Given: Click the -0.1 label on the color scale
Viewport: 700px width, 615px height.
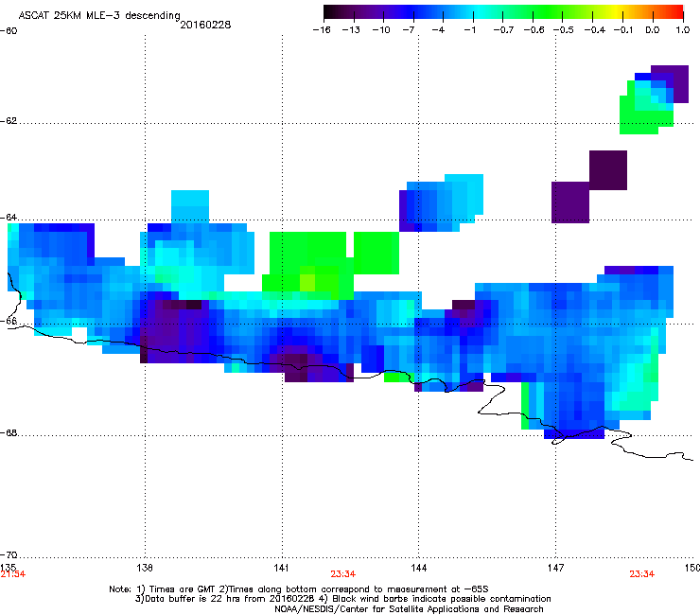Looking at the screenshot, I should (623, 30).
